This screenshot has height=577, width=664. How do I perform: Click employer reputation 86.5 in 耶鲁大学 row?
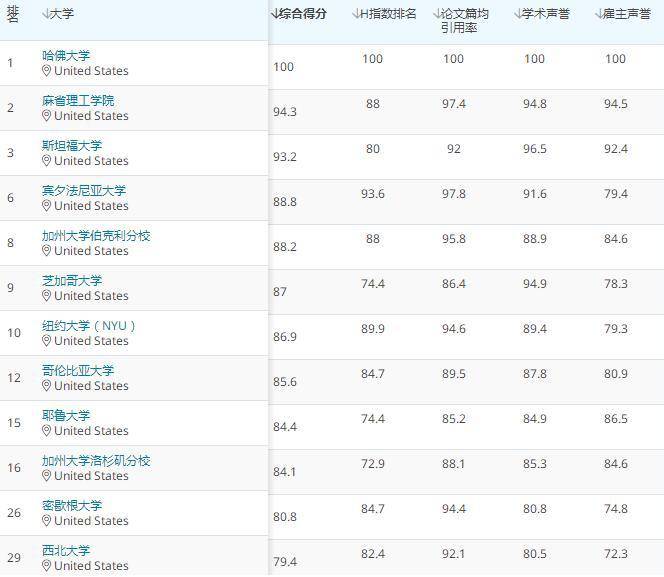(616, 419)
